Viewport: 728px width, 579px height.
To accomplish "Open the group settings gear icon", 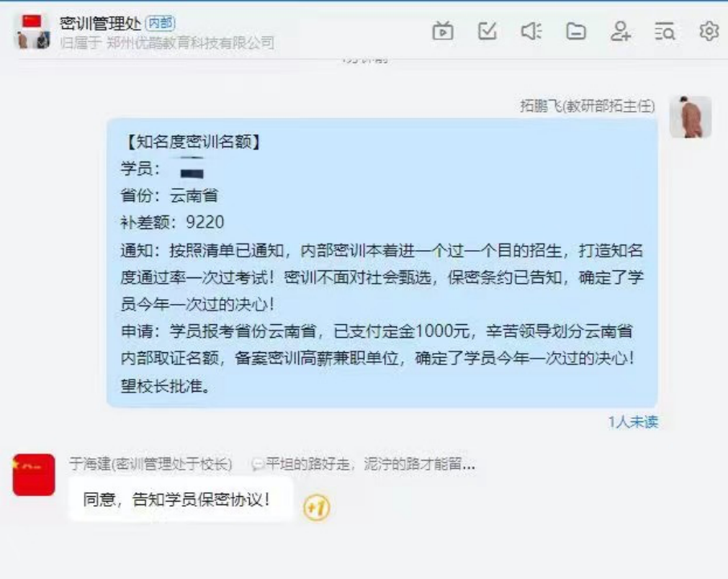I will (709, 31).
